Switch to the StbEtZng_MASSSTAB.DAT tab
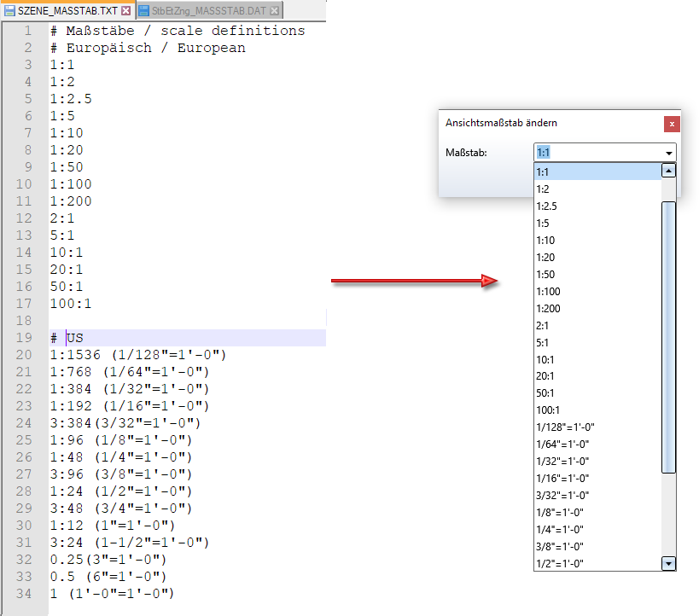The image size is (699, 616). coord(208,11)
